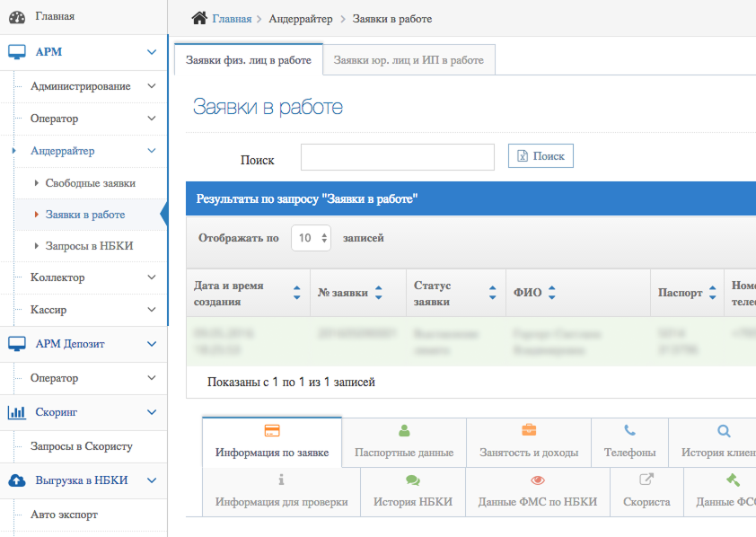Click the dashboard gauge icon beside Главная
756x537 pixels.
click(17, 16)
